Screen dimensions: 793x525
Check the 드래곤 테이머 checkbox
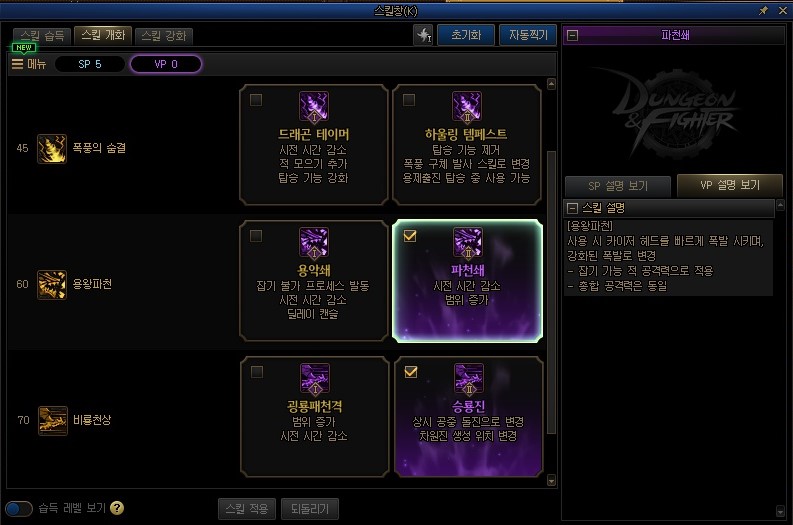(256, 100)
